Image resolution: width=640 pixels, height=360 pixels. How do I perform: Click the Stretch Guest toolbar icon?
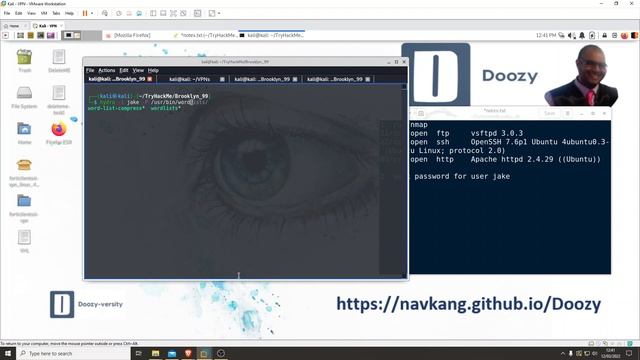click(x=212, y=13)
